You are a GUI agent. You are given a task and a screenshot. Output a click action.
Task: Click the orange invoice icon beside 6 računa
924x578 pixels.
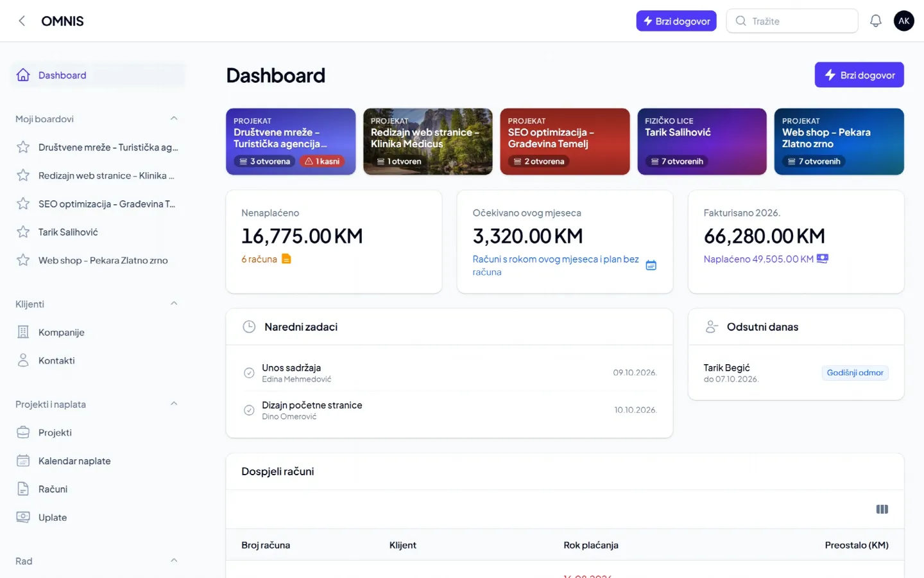coord(286,259)
